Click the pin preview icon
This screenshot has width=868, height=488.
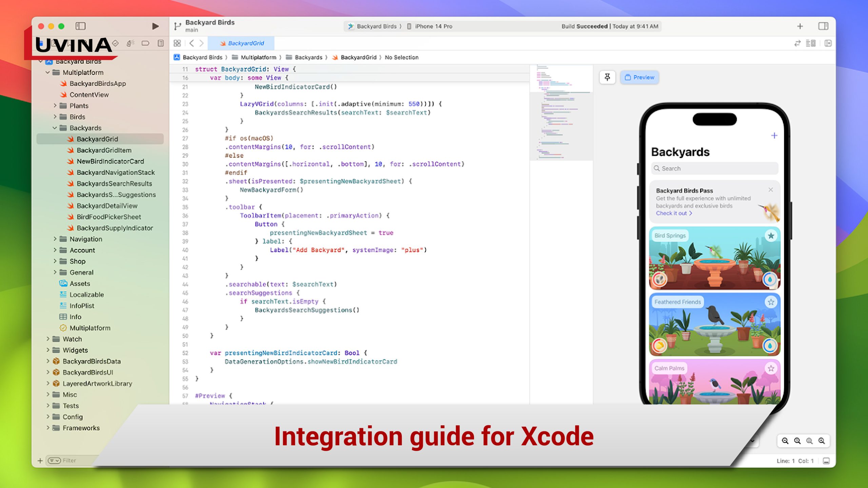pyautogui.click(x=607, y=77)
